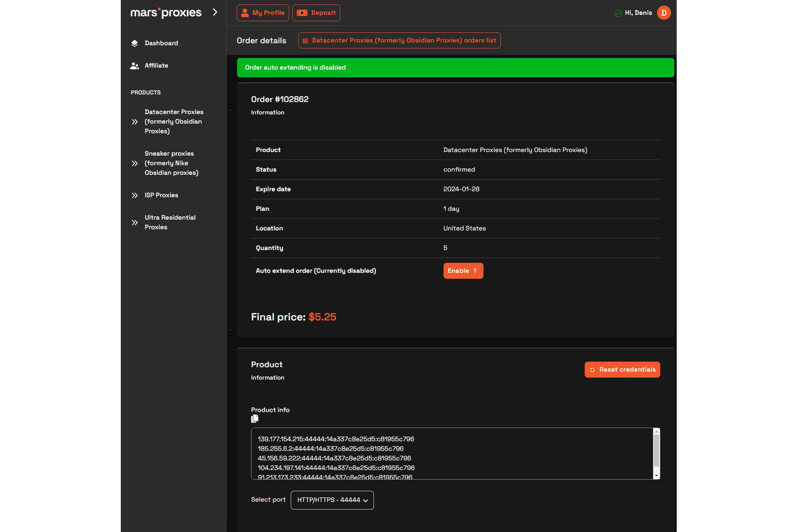This screenshot has width=798, height=532.
Task: Click inside the proxy list text area
Action: [x=452, y=454]
